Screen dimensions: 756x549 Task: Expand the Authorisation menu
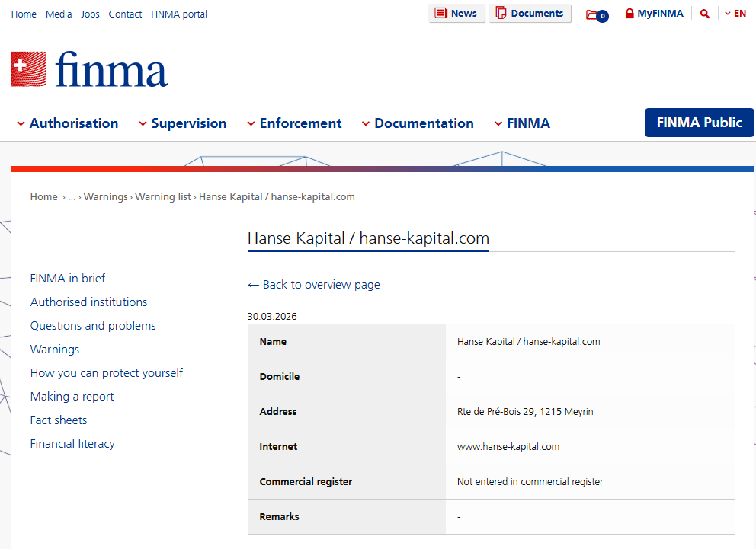pos(68,123)
